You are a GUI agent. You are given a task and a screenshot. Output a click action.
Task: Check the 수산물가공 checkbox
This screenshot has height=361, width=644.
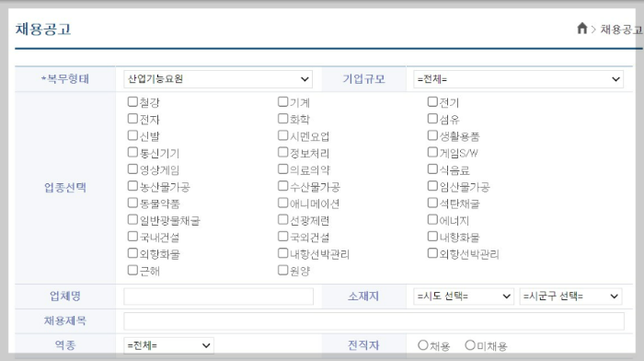(282, 186)
